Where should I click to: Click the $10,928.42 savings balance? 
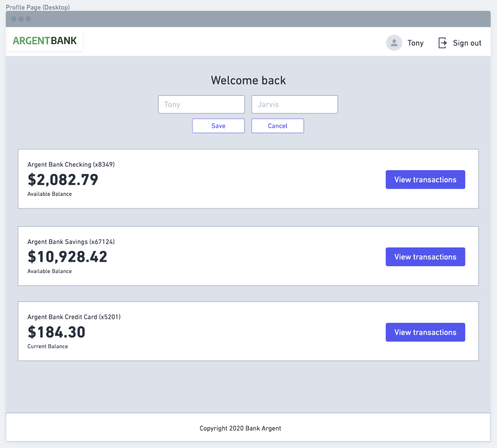[x=67, y=256]
